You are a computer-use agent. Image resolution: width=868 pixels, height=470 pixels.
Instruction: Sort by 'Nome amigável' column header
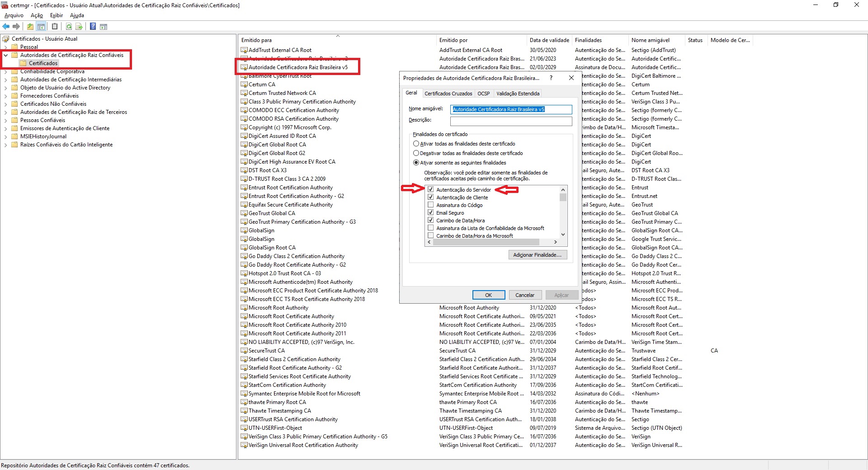(656, 40)
